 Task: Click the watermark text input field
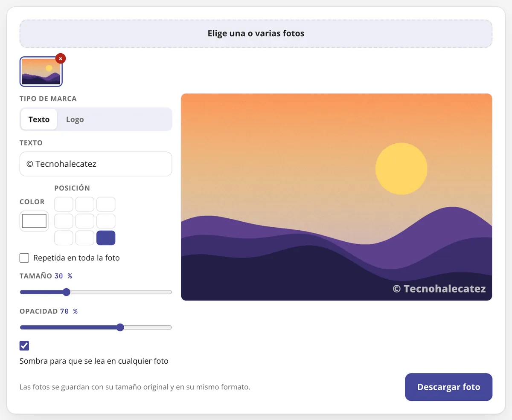pos(96,164)
